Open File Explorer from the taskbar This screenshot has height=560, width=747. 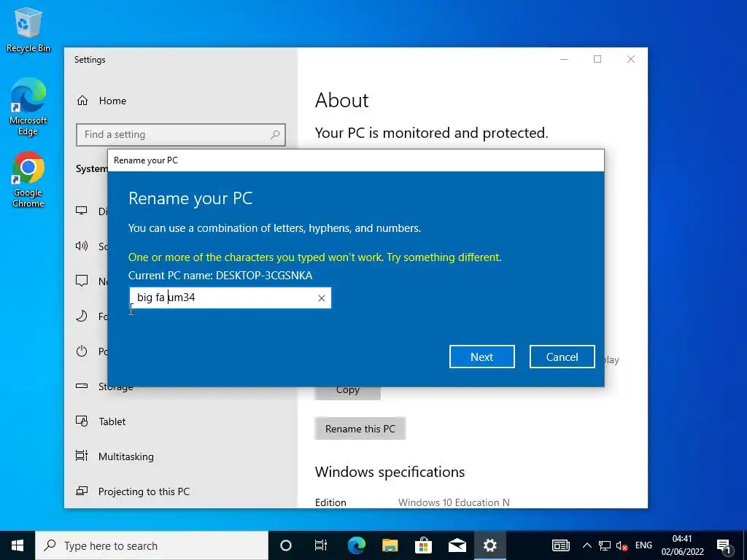pyautogui.click(x=390, y=545)
